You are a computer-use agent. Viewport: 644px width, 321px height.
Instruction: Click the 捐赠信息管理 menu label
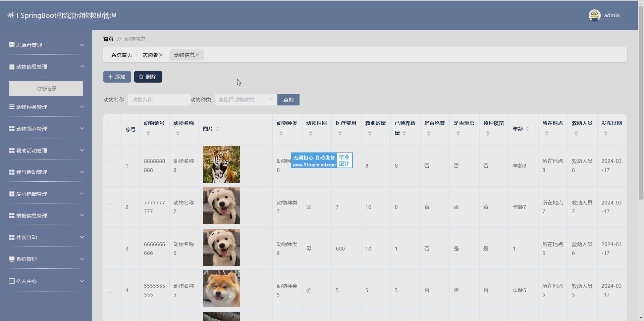[x=32, y=216]
